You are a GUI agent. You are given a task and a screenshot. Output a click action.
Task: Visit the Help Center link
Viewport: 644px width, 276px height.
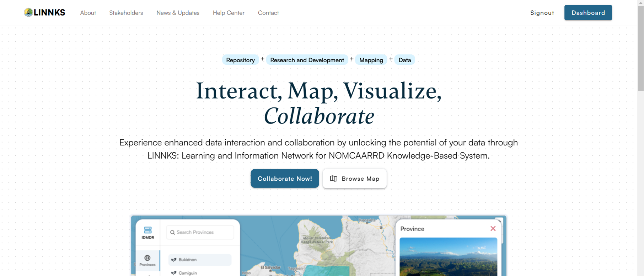coord(229,13)
